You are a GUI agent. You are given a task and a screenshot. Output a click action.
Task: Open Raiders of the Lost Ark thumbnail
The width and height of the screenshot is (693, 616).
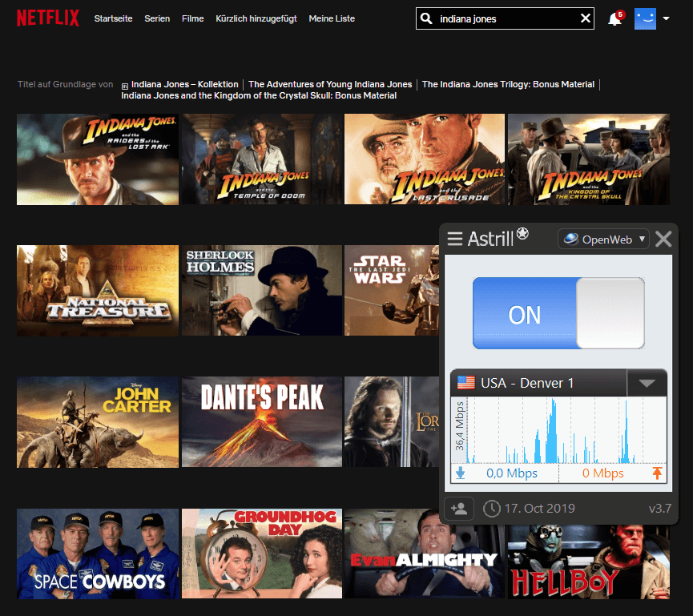(98, 159)
